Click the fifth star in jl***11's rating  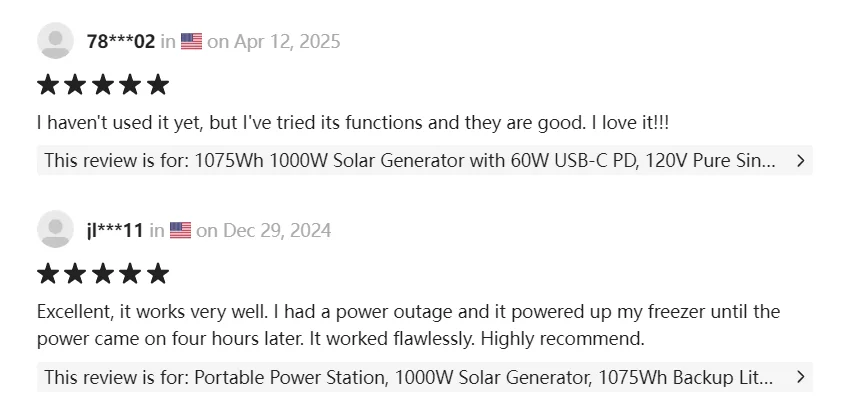click(x=158, y=274)
